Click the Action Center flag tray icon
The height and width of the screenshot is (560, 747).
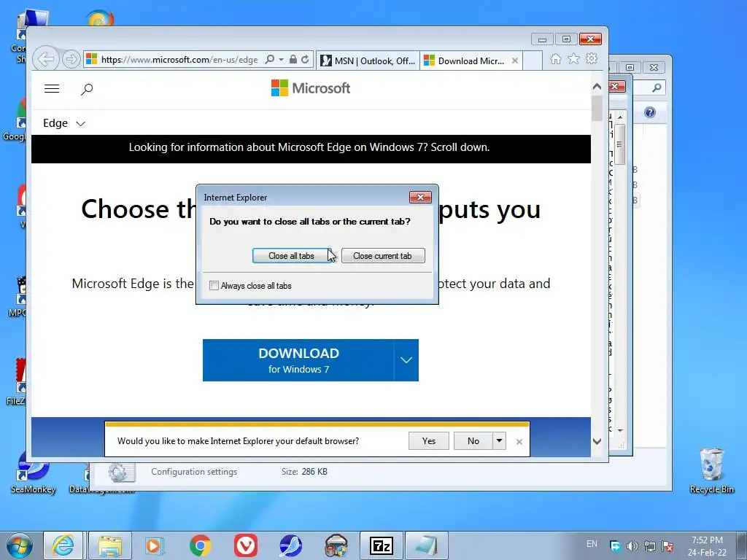668,546
